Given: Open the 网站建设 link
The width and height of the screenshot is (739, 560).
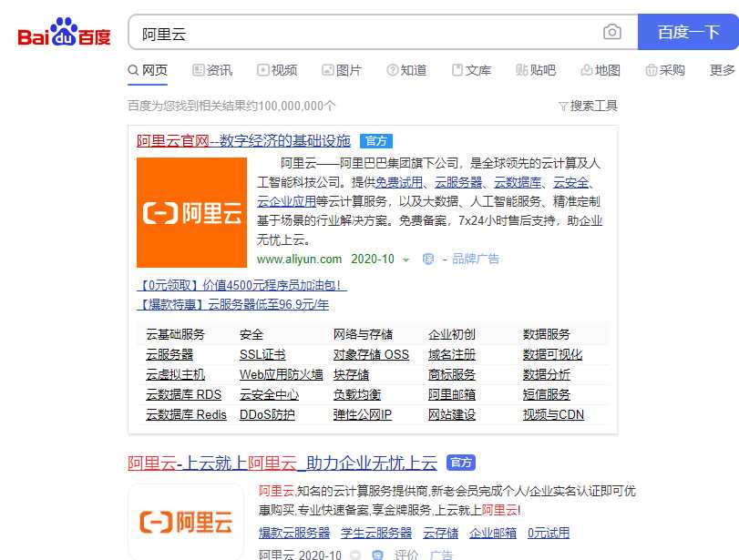Looking at the screenshot, I should (x=451, y=415).
